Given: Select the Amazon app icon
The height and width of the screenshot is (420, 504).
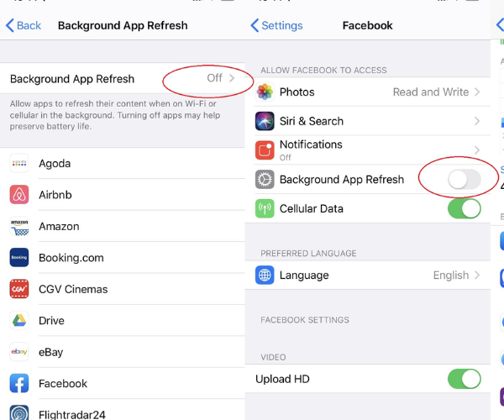Looking at the screenshot, I should click(x=19, y=226).
